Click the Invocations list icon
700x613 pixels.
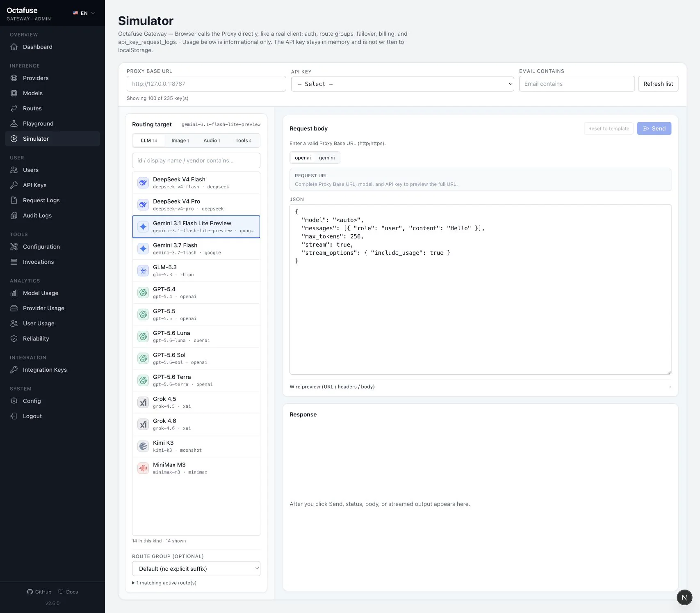pyautogui.click(x=14, y=262)
